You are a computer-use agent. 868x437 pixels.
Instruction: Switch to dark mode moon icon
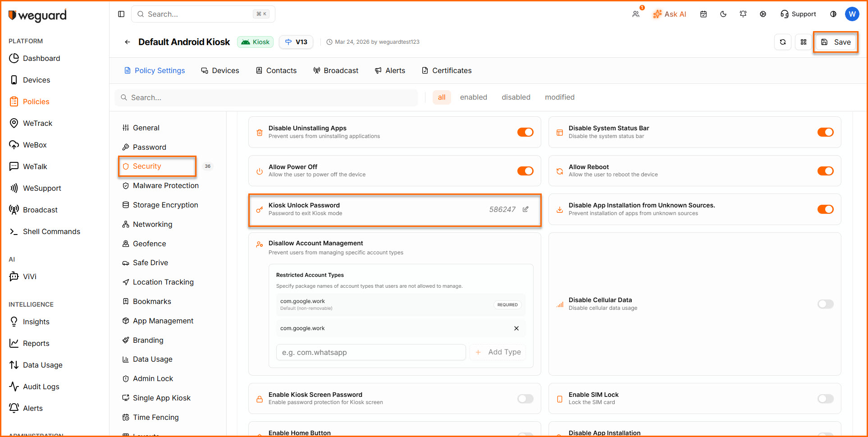[723, 14]
